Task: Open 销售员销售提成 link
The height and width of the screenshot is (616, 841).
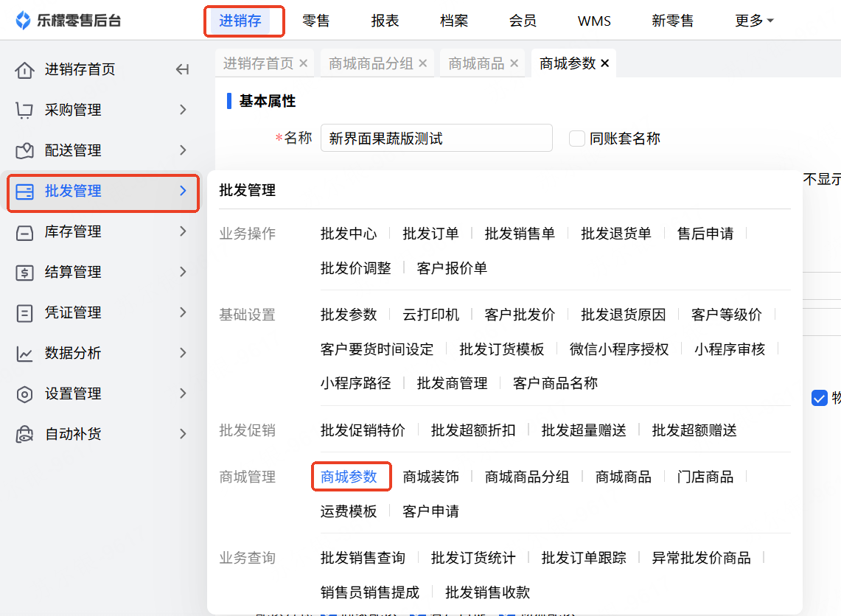Action: [x=369, y=592]
